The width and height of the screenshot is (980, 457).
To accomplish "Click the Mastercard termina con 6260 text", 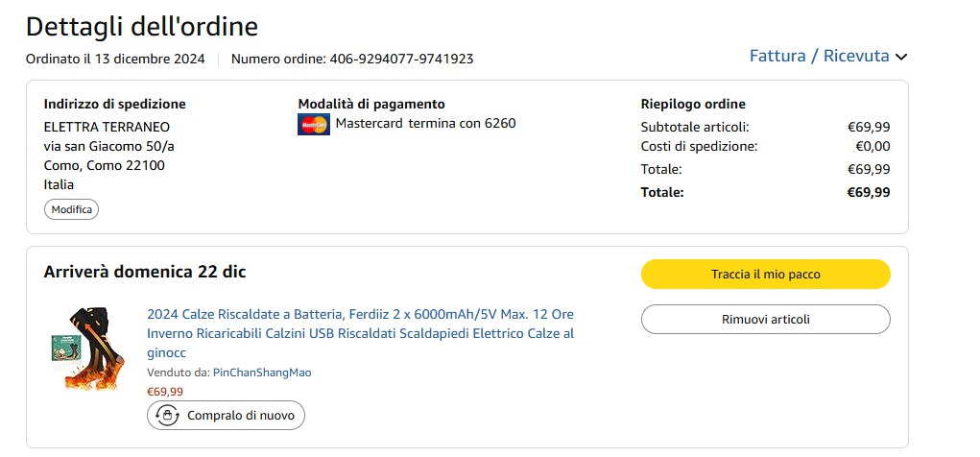I will click(425, 123).
